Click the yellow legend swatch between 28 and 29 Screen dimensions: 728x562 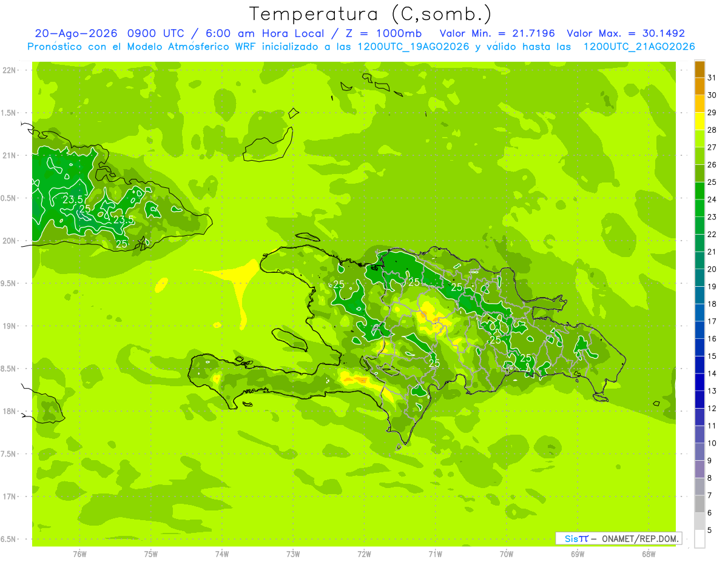point(699,122)
